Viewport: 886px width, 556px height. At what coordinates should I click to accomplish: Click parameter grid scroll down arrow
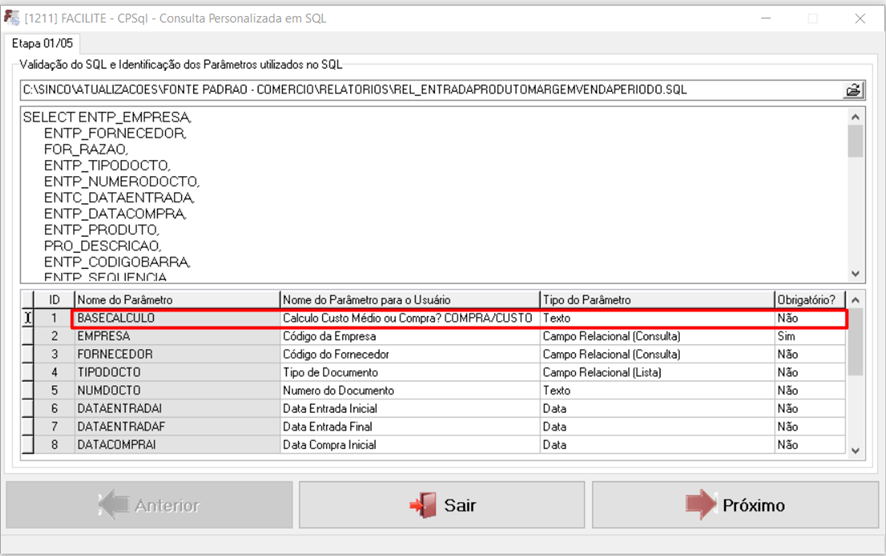(x=855, y=450)
